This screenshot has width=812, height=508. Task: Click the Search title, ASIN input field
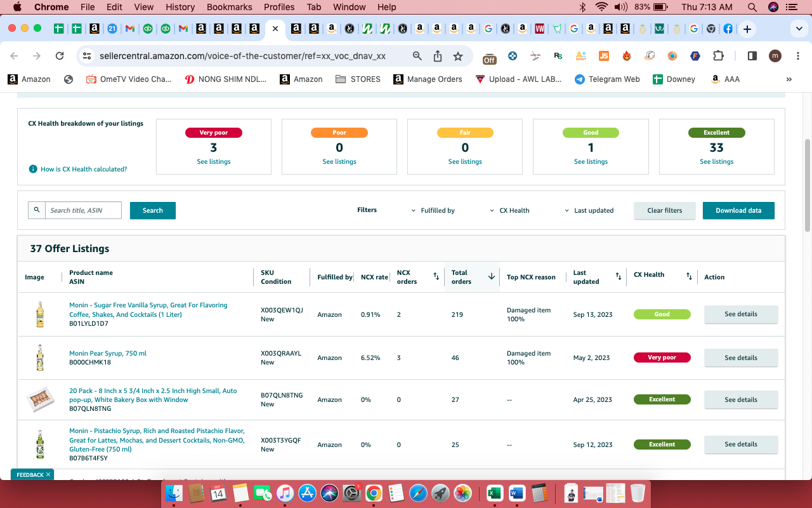point(83,210)
